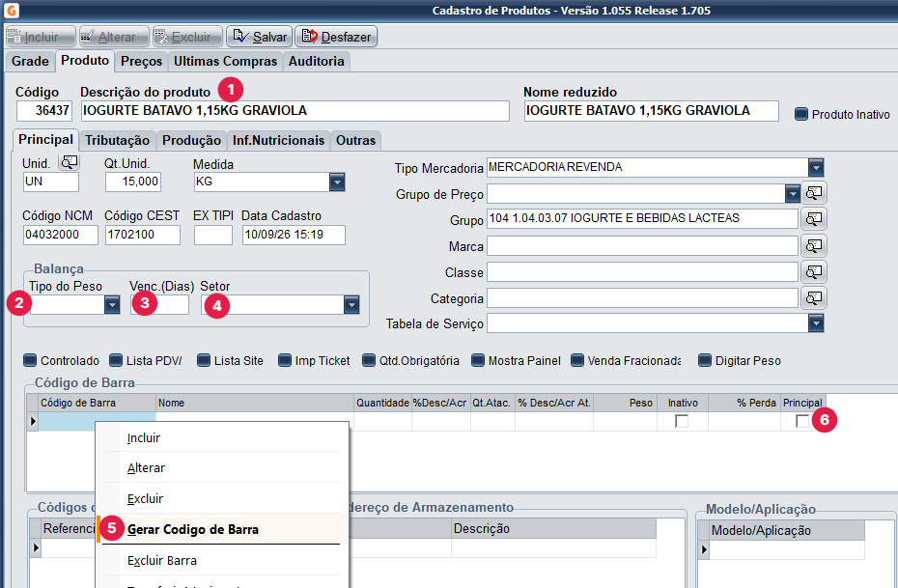Open the Marca search icon
The height and width of the screenshot is (588, 898).
point(814,246)
